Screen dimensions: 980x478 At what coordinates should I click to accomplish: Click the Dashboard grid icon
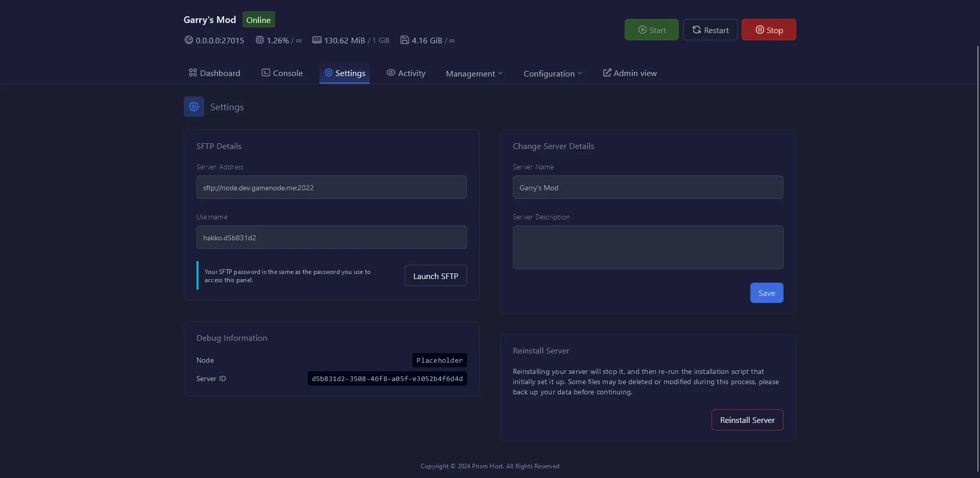tap(192, 73)
